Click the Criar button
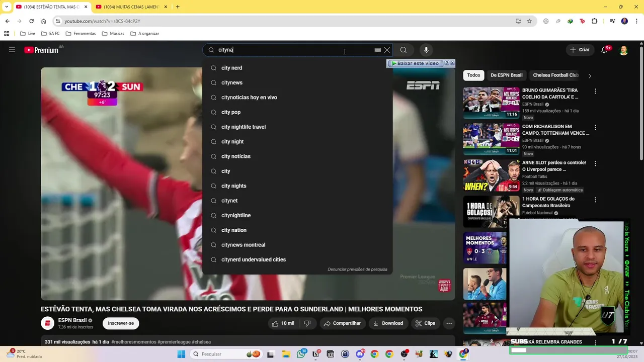 pos(579,50)
